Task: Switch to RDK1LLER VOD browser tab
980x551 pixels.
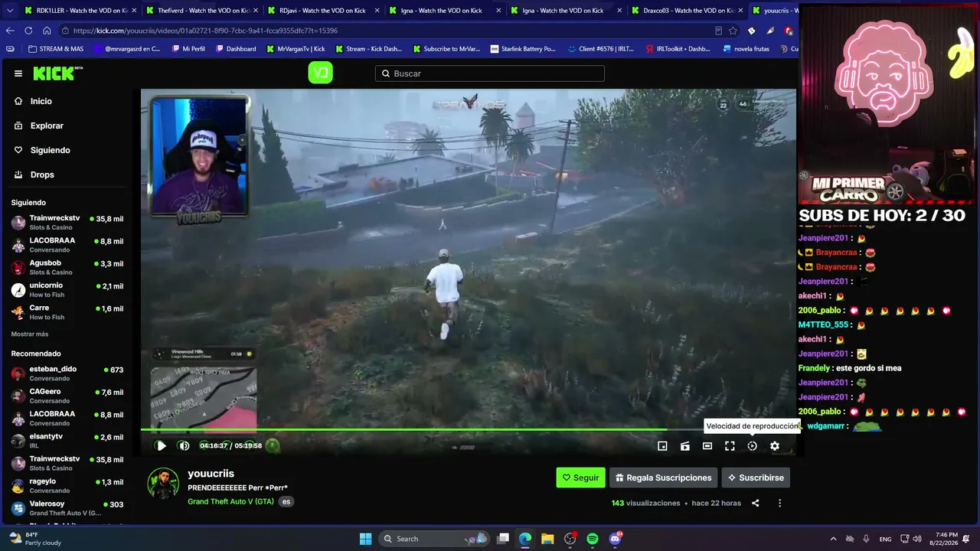Action: (x=80, y=11)
